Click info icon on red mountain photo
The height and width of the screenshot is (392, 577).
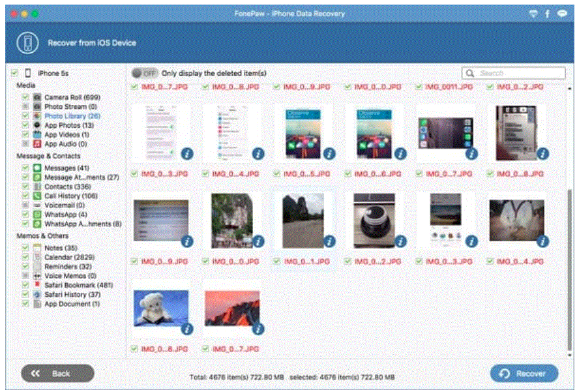pos(258,329)
